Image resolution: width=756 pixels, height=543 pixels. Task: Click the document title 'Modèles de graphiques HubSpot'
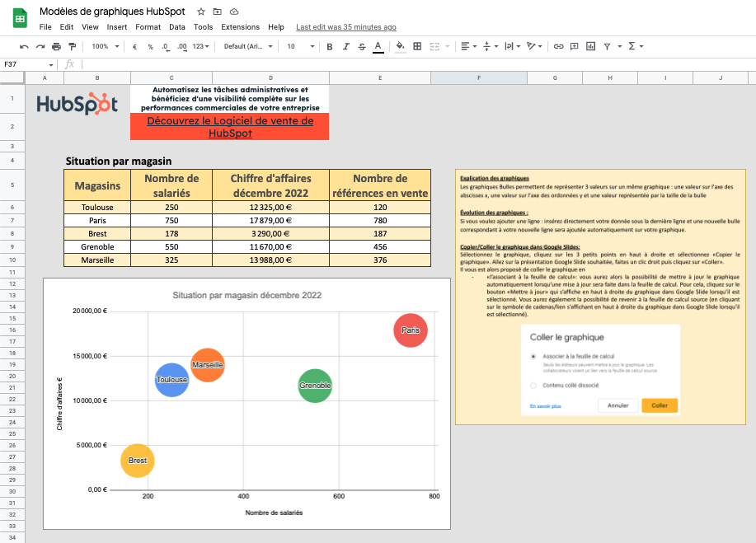click(112, 12)
